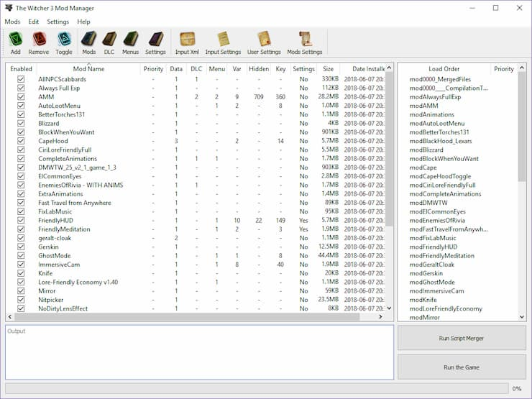Viewport: 532px width, 399px height.
Task: Click inside the Output text area
Action: tap(200, 352)
